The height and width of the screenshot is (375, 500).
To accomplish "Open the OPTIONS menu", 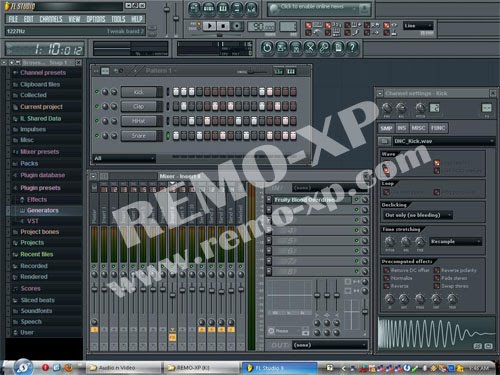I will 96,19.
